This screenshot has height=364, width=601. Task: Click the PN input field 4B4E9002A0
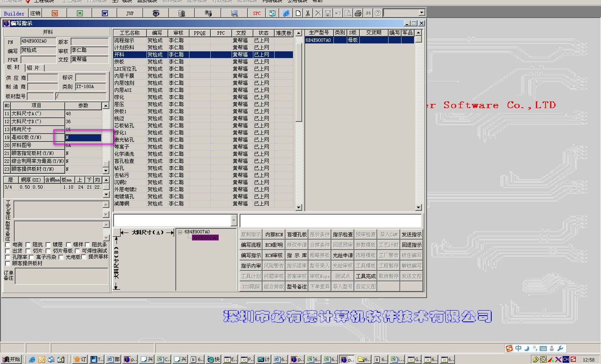pos(38,41)
